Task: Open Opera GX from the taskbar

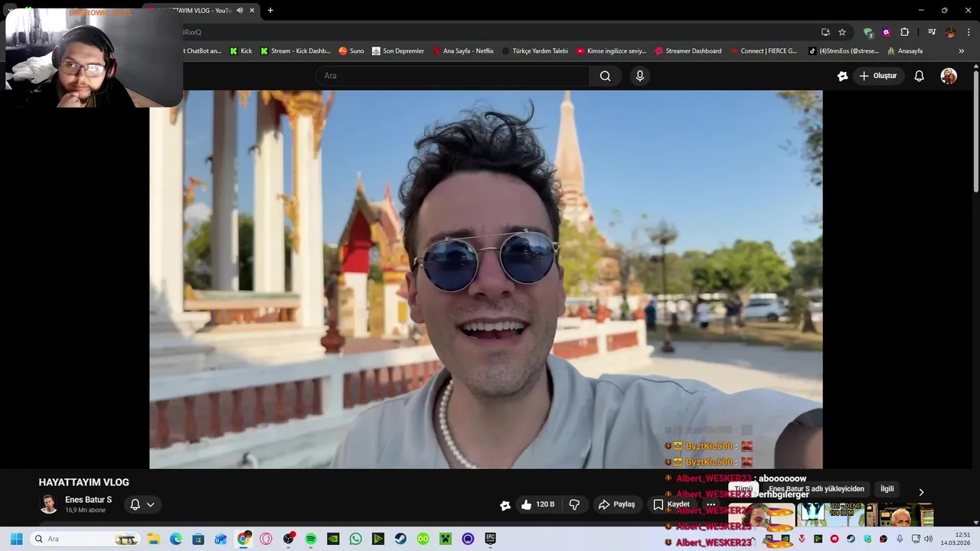Action: coord(266,539)
